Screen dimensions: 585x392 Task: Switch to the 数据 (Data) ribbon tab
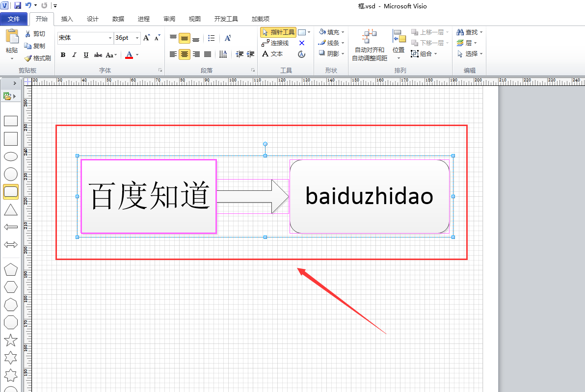[x=118, y=19]
